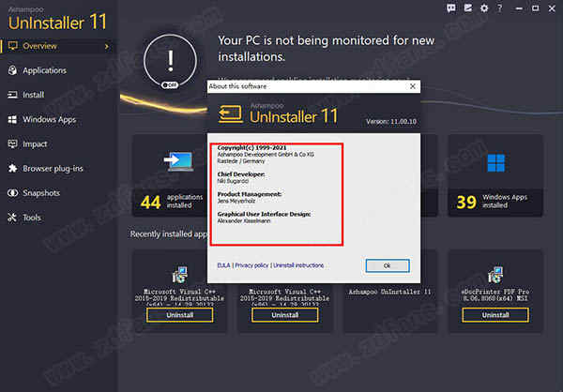Open the Snapshots section
The image size is (563, 392).
(41, 193)
